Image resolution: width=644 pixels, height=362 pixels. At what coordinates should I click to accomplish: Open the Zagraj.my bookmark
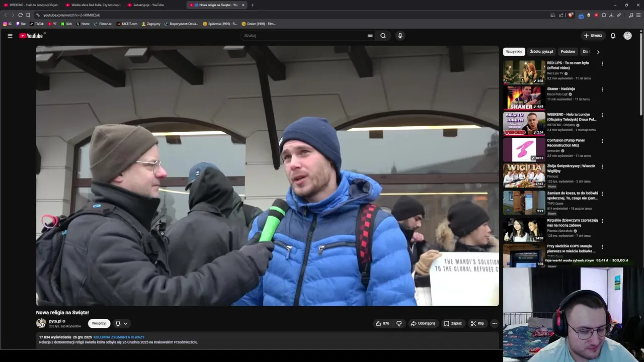pyautogui.click(x=151, y=24)
